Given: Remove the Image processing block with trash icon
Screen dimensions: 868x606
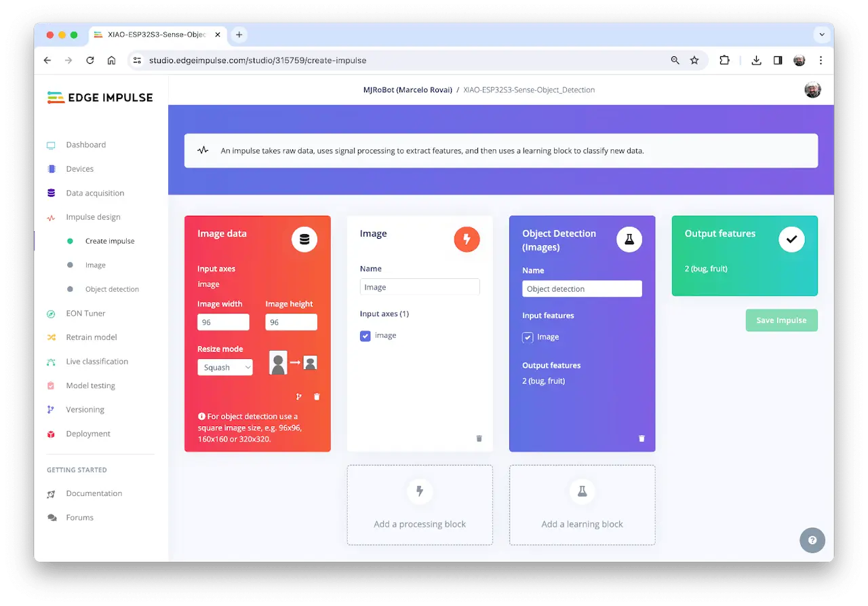Looking at the screenshot, I should 479,438.
